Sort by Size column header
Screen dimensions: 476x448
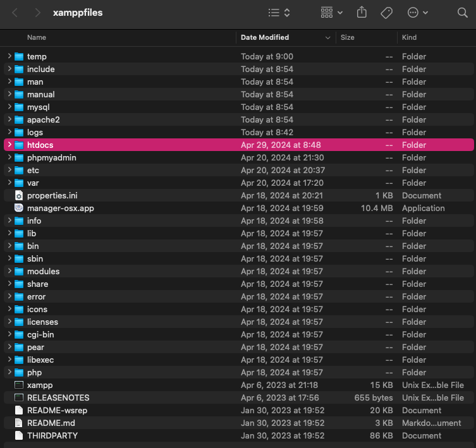coord(347,37)
